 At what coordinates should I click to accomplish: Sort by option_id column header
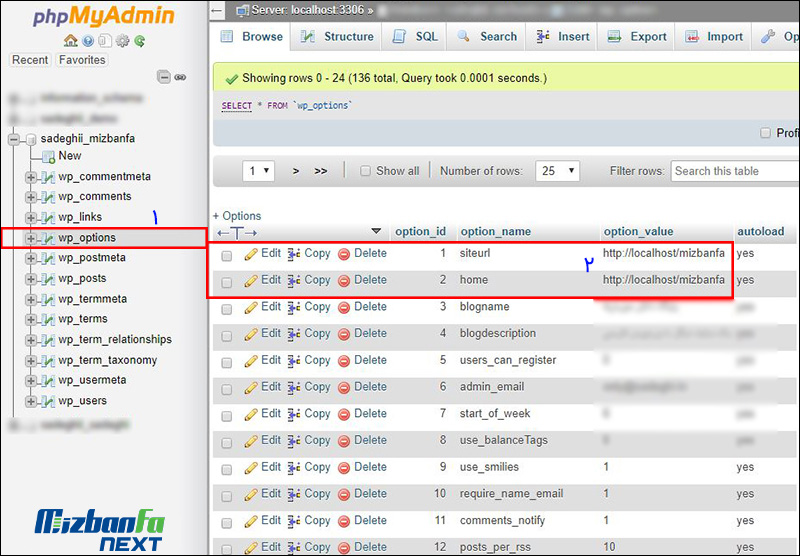click(421, 232)
